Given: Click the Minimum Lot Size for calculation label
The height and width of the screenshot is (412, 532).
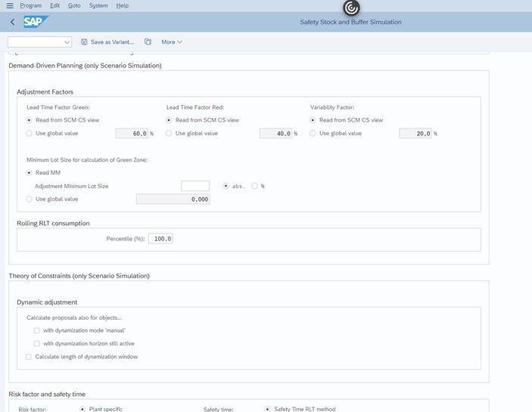Looking at the screenshot, I should 87,160.
